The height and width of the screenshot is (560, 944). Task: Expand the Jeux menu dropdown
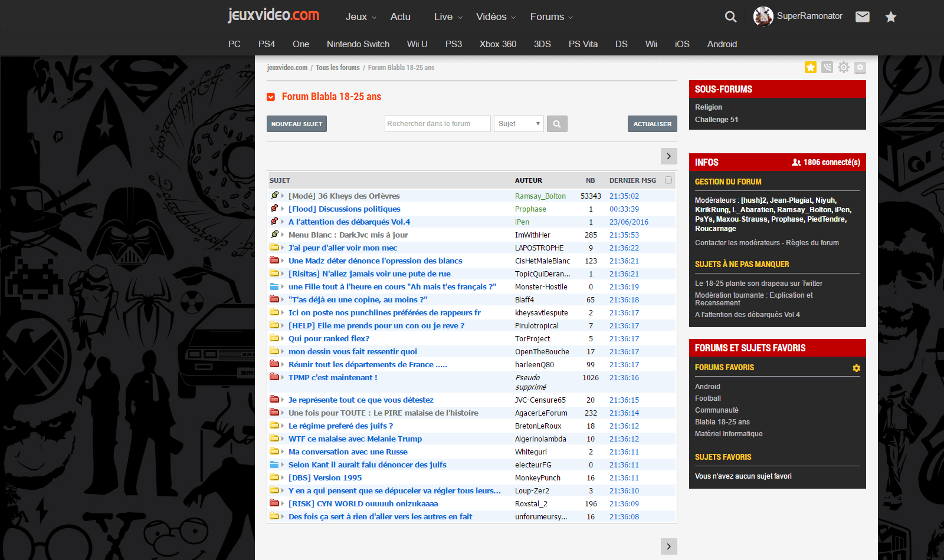coord(361,17)
